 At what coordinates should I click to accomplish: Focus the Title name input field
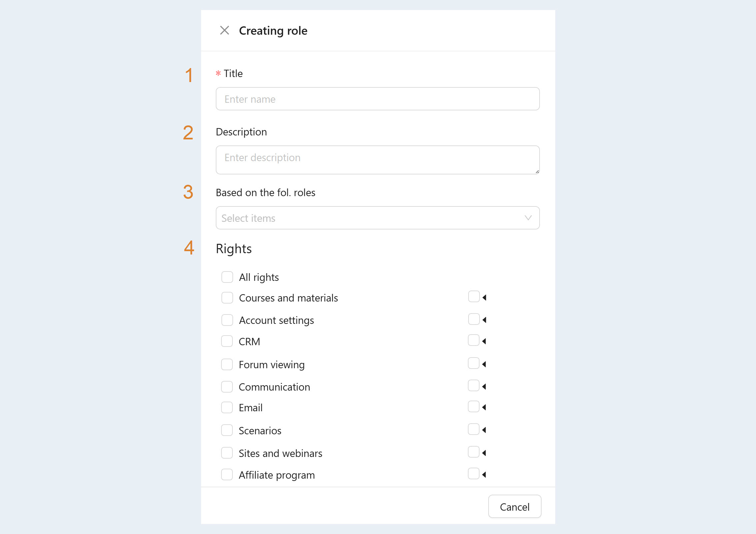pyautogui.click(x=377, y=99)
